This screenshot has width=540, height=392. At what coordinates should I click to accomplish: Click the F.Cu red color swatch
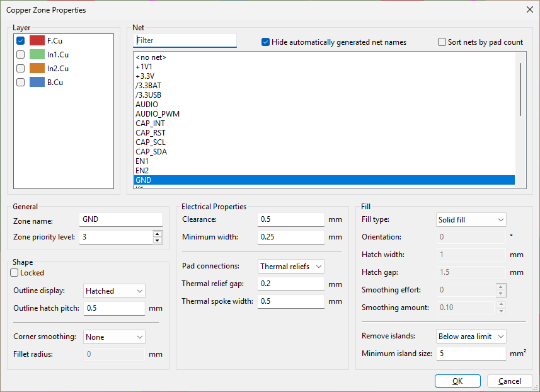(37, 40)
